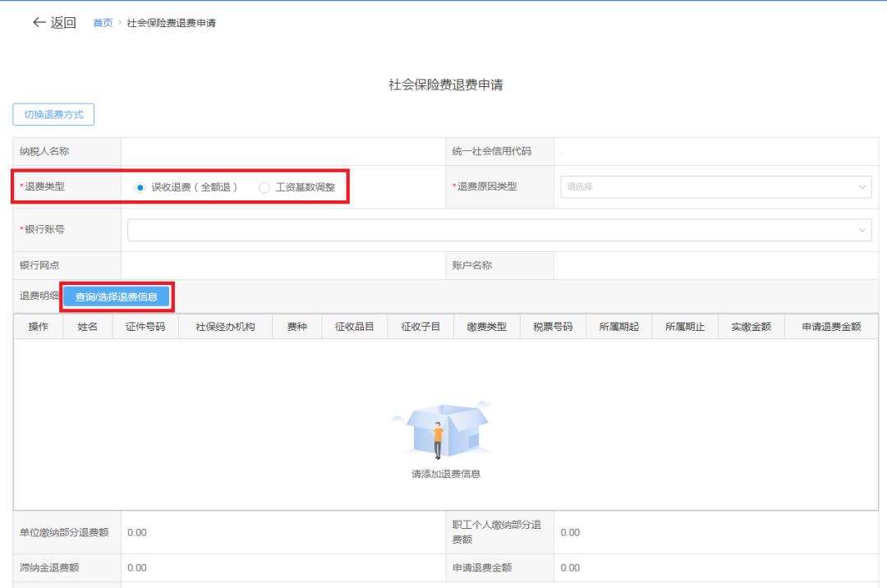Open the 首页 breadcrumb link
This screenshot has width=887, height=588.
(103, 23)
